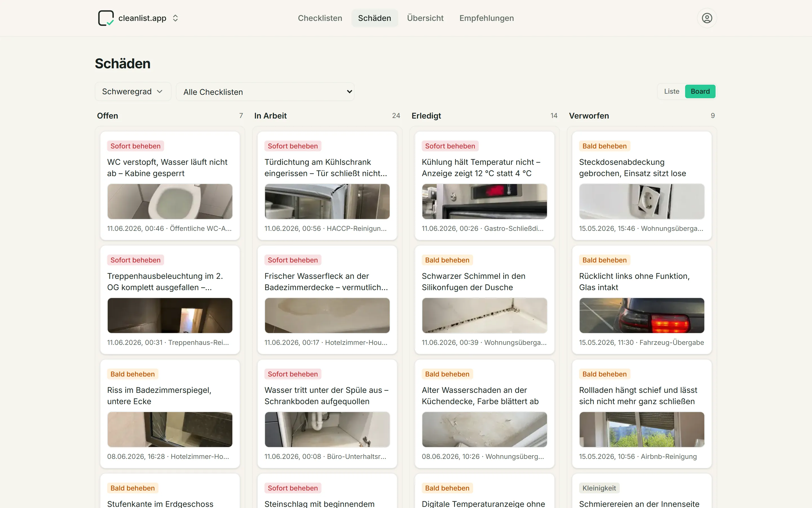Click the Erledigt column header

426,116
